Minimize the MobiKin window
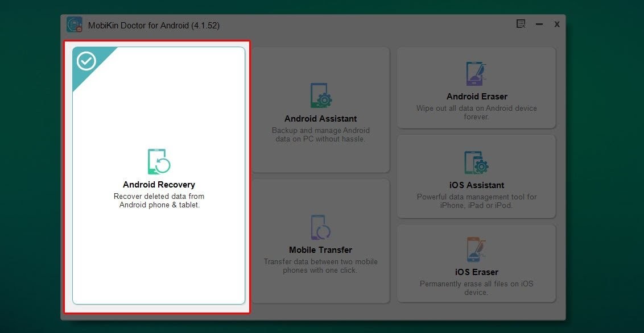644x333 pixels. [x=539, y=24]
